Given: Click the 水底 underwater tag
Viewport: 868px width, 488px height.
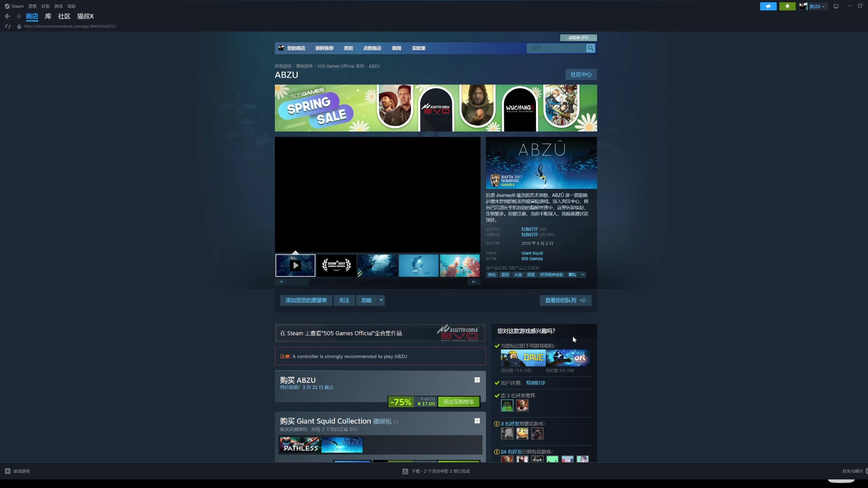Looking at the screenshot, I should (518, 275).
